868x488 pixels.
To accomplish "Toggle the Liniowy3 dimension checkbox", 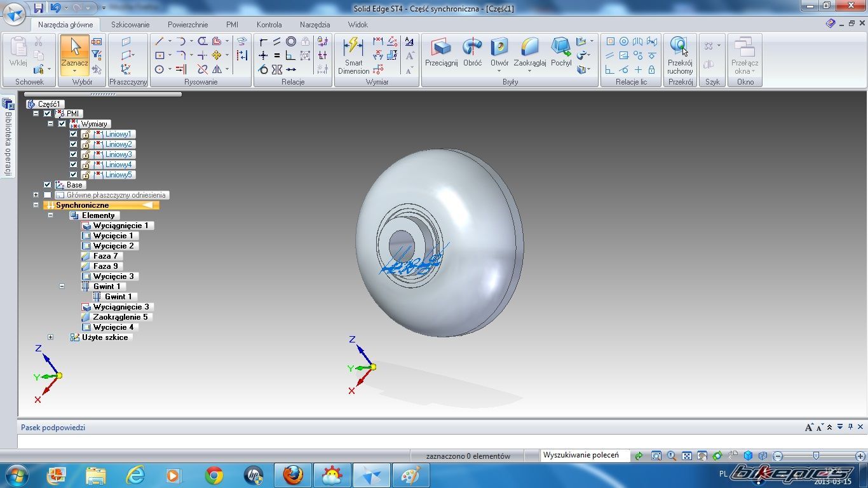I will 73,154.
